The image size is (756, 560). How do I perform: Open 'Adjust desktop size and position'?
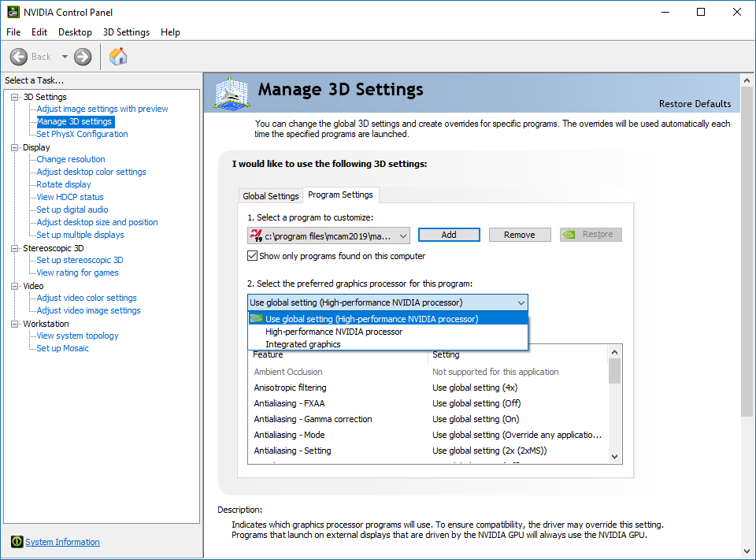pyautogui.click(x=97, y=222)
